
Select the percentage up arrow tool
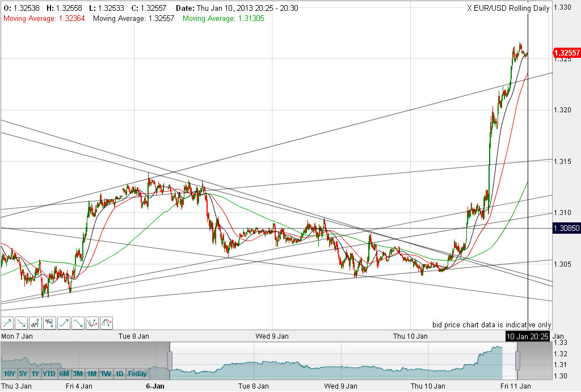36,323
